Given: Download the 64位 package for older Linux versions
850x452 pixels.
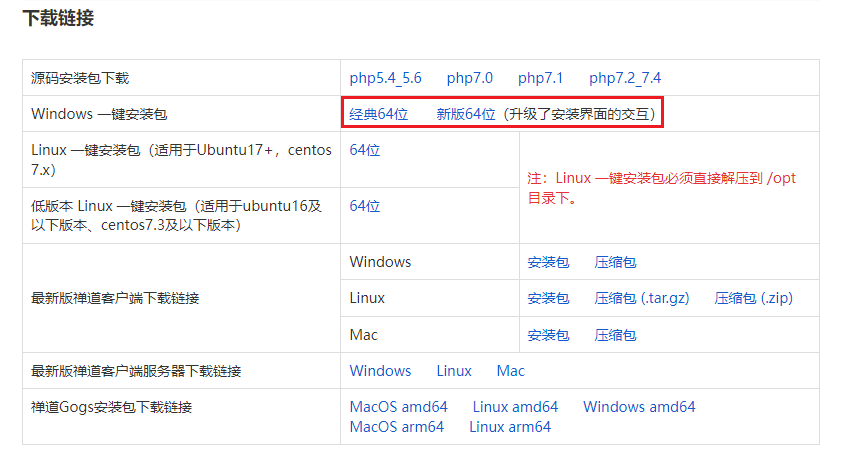Looking at the screenshot, I should (365, 206).
